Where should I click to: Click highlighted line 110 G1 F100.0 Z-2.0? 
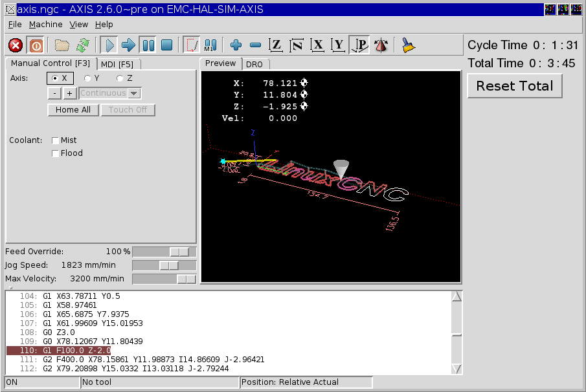(x=59, y=351)
